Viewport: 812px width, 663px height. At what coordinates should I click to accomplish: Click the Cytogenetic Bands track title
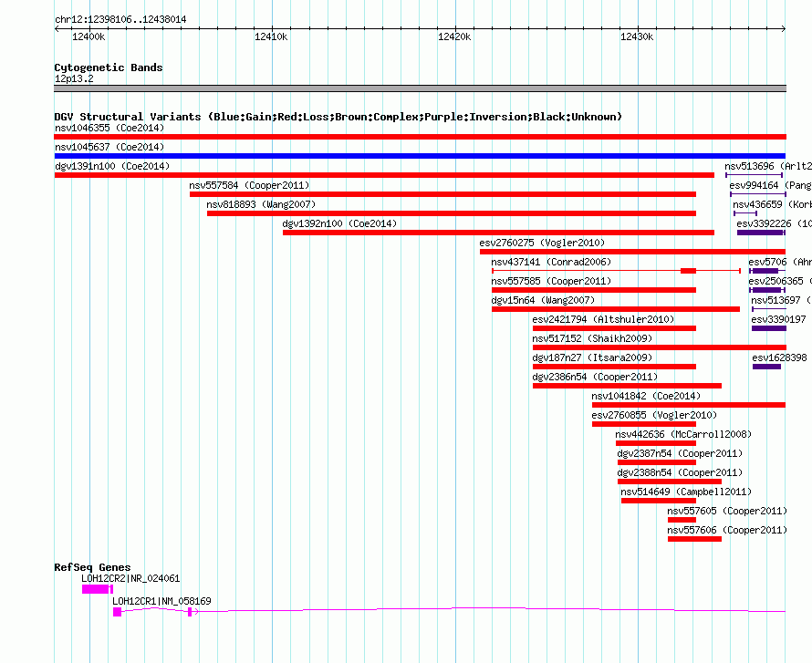coord(109,67)
